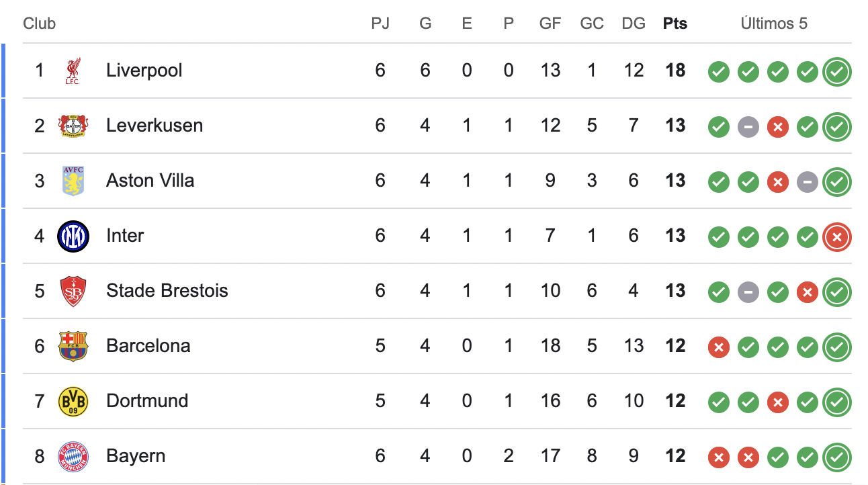
Task: Click Leverkusen's gray draw result icon
Action: click(x=748, y=126)
